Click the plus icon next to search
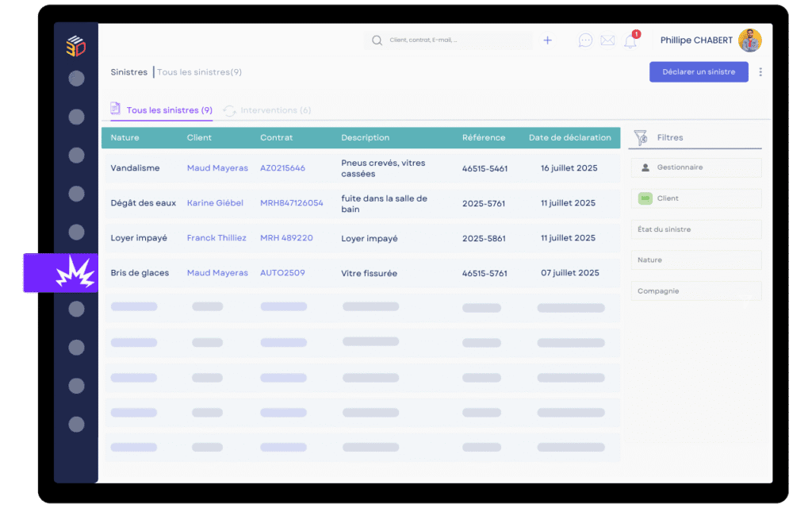 pos(547,40)
